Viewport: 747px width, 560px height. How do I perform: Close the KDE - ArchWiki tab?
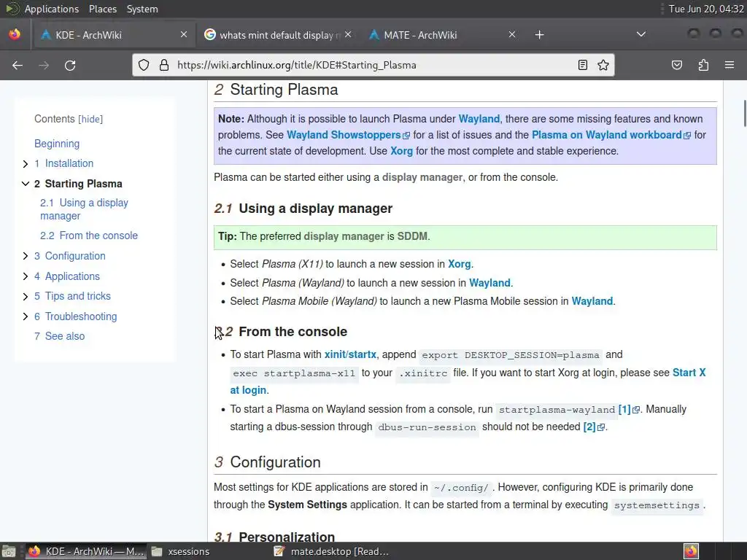click(x=183, y=34)
